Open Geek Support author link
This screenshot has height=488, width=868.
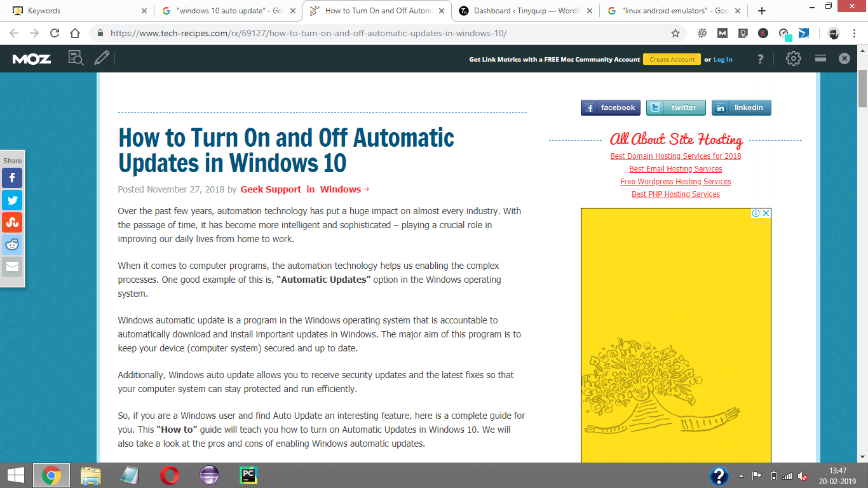(x=271, y=189)
